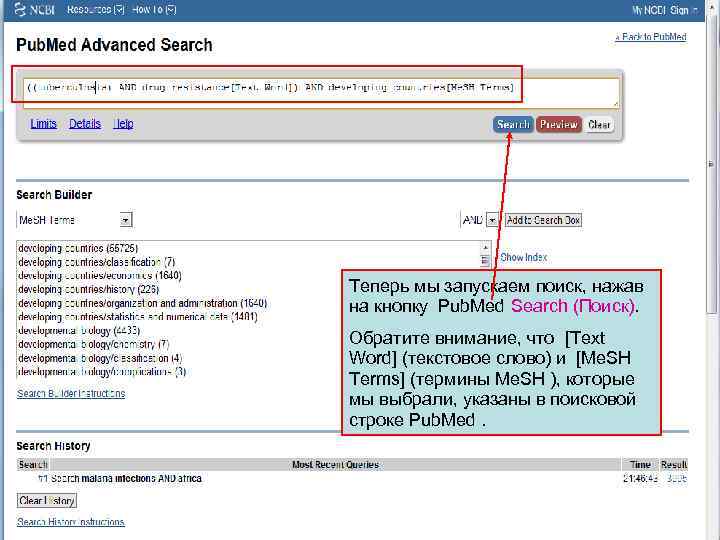The height and width of the screenshot is (540, 720).
Task: Click the Show Index link
Action: pos(523,257)
